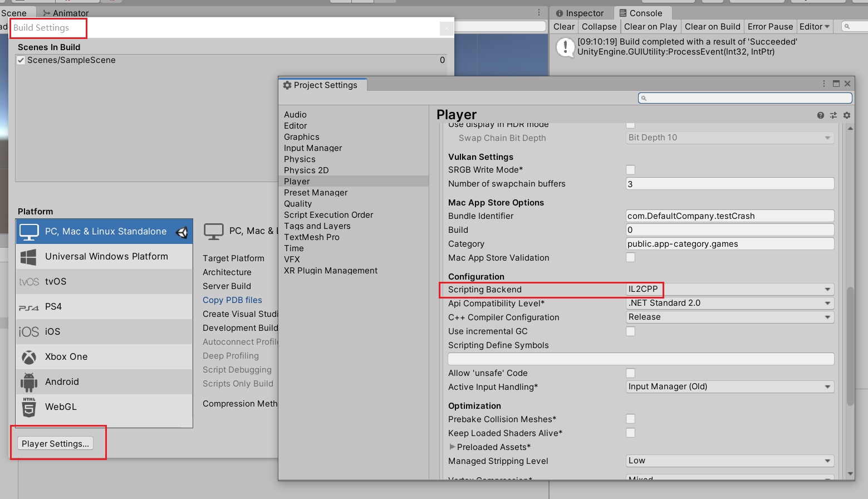
Task: Click the Project Settings search field
Action: pos(745,98)
